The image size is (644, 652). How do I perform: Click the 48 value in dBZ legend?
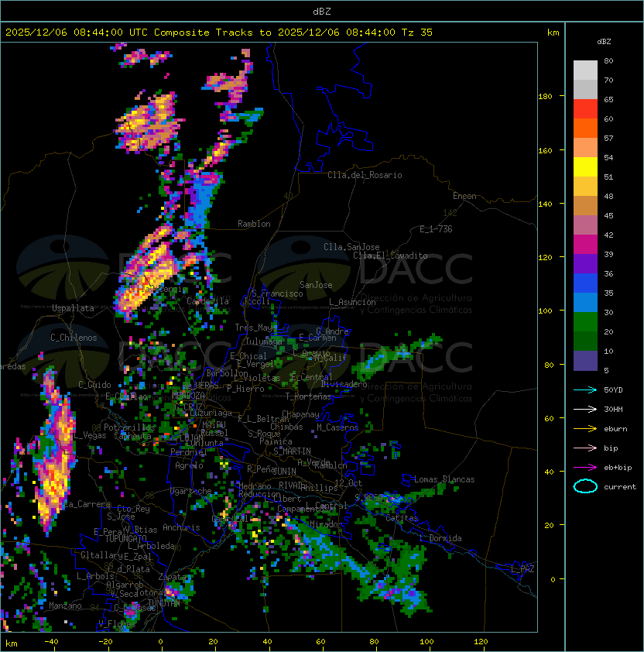608,196
